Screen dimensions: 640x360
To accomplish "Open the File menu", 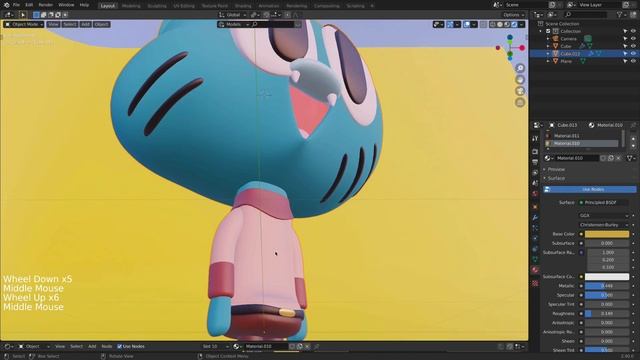I will coord(16,5).
